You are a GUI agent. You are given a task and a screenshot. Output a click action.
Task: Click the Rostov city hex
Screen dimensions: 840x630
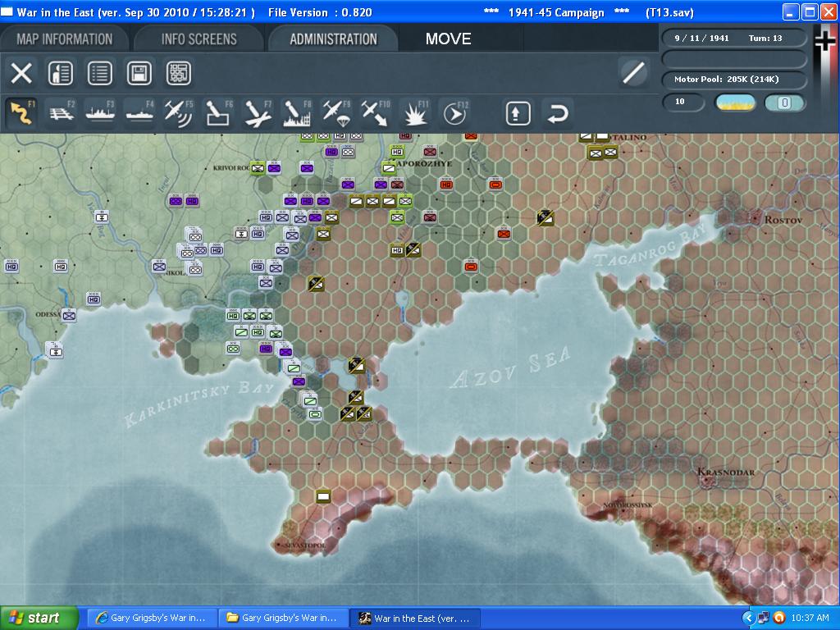click(756, 218)
